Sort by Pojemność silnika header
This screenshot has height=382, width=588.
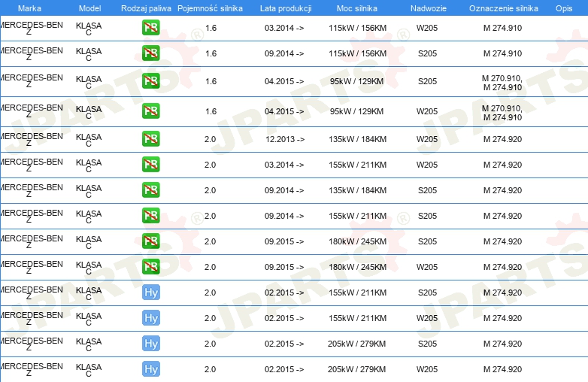[x=210, y=8]
